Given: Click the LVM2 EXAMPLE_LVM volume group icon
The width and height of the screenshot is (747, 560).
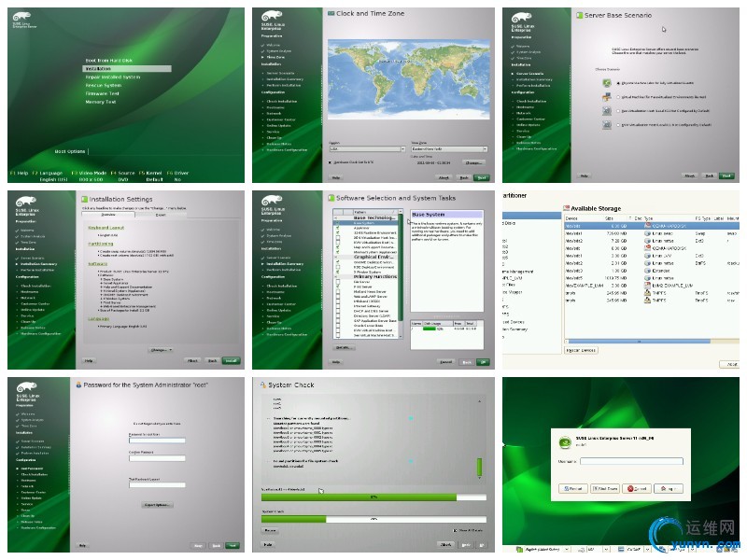Looking at the screenshot, I should coord(647,286).
